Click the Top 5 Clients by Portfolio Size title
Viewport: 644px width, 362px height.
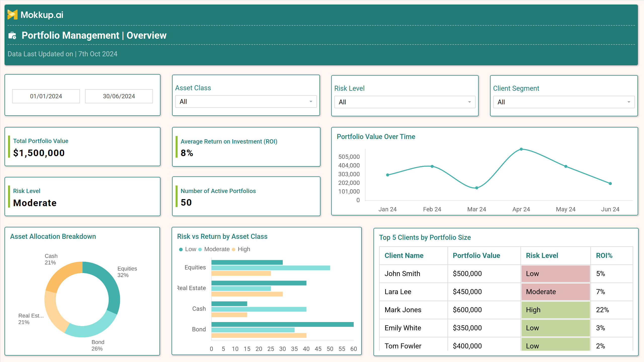point(425,238)
